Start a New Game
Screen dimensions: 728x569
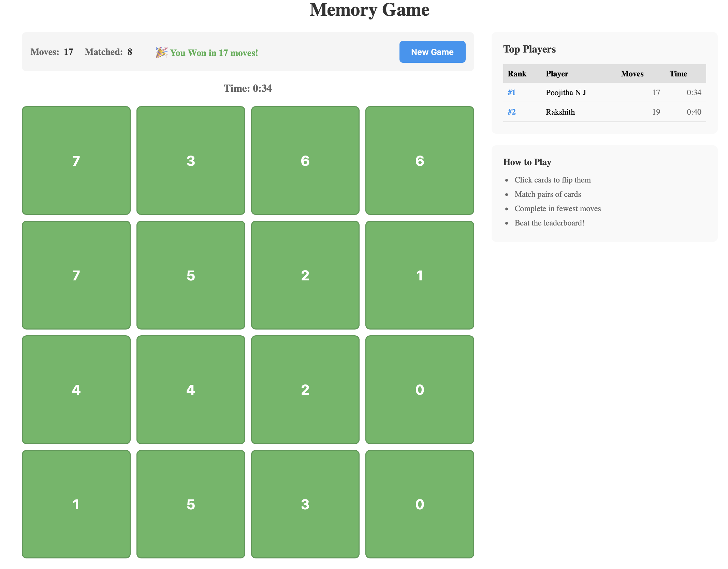[x=432, y=52]
